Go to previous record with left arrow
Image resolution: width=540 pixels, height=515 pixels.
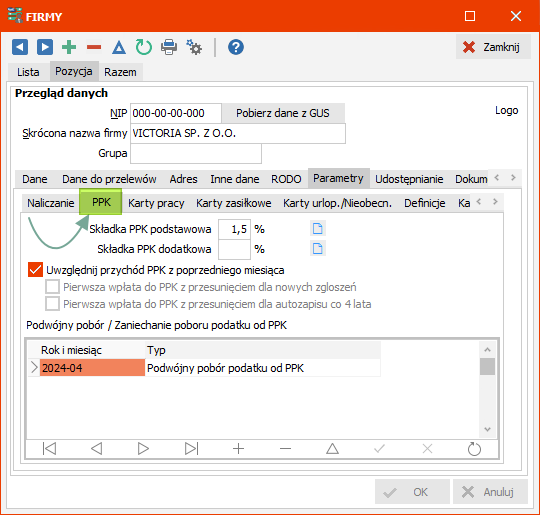point(20,47)
